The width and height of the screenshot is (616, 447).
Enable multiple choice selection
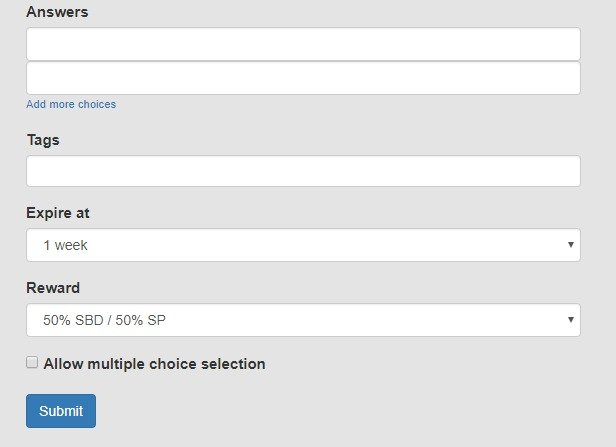pos(32,363)
